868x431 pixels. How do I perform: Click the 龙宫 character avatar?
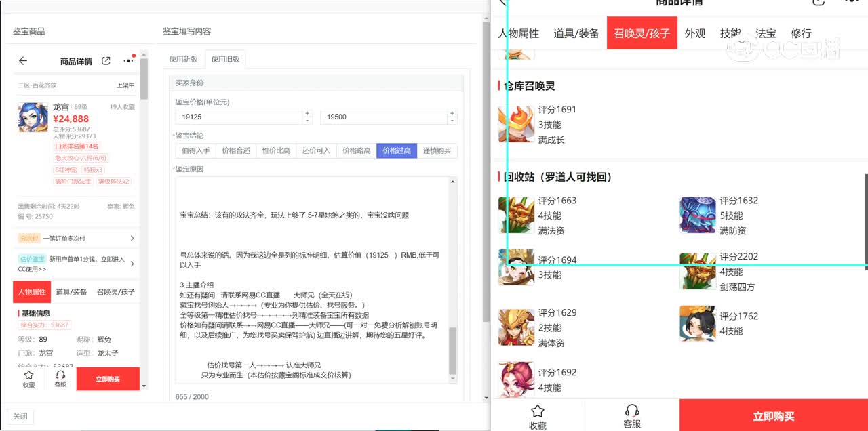pos(33,117)
